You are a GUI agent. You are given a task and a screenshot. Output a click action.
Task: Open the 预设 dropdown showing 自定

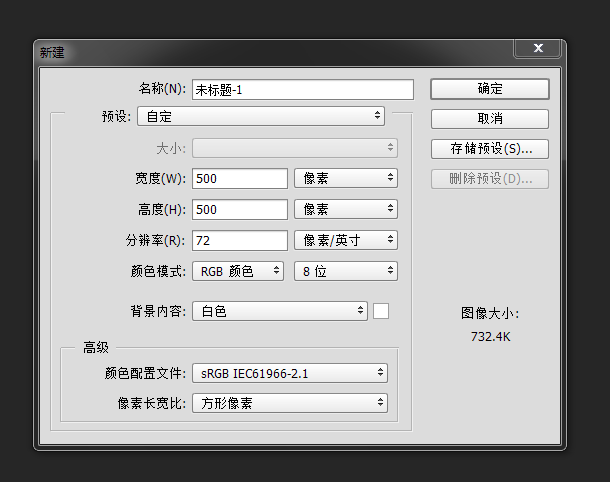pyautogui.click(x=261, y=116)
